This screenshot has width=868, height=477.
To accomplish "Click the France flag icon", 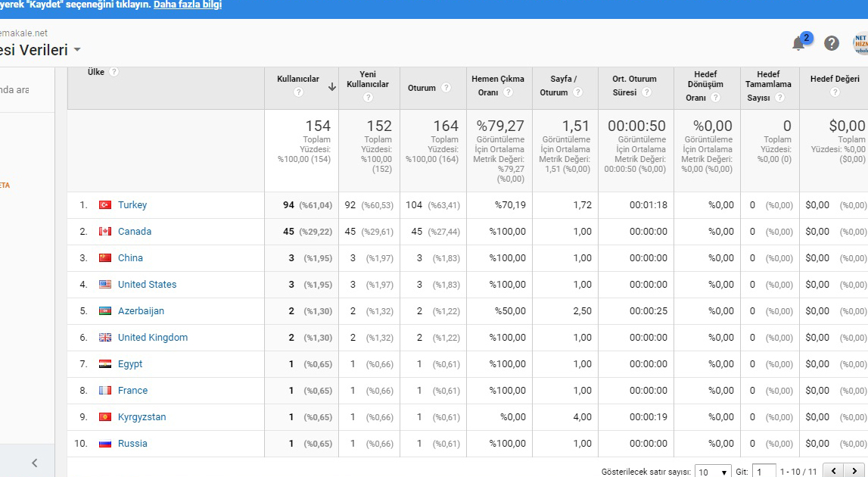I will 105,391.
